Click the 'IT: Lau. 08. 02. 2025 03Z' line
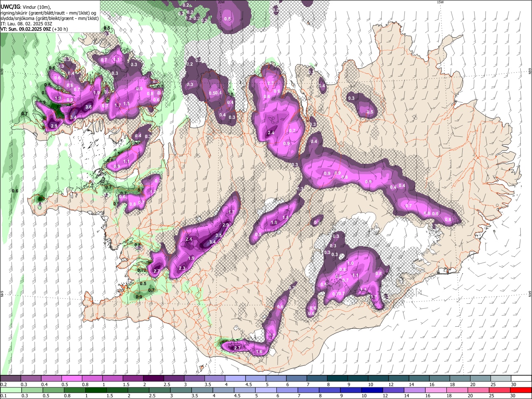Viewport: 532px width, 399px height. tap(27, 24)
